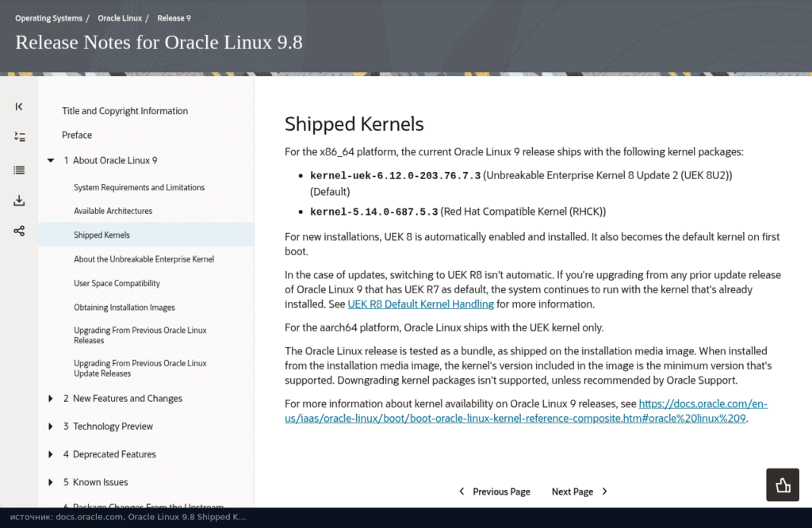Image resolution: width=812 pixels, height=528 pixels.
Task: Open Title and Copyright Information
Action: point(124,111)
